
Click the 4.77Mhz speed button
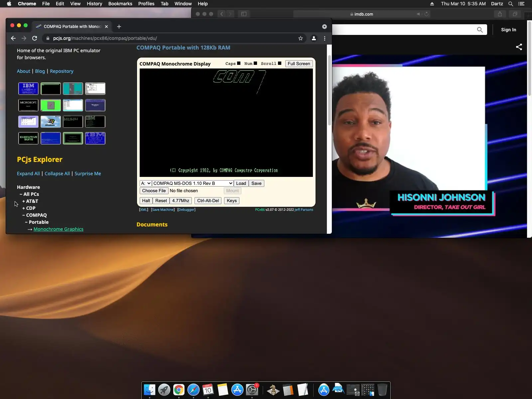pyautogui.click(x=181, y=200)
